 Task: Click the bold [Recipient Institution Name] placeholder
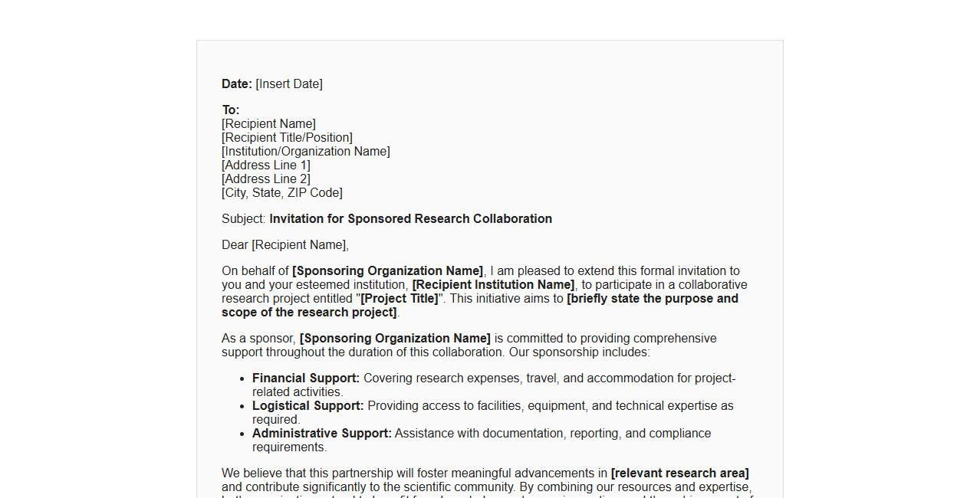tap(493, 285)
